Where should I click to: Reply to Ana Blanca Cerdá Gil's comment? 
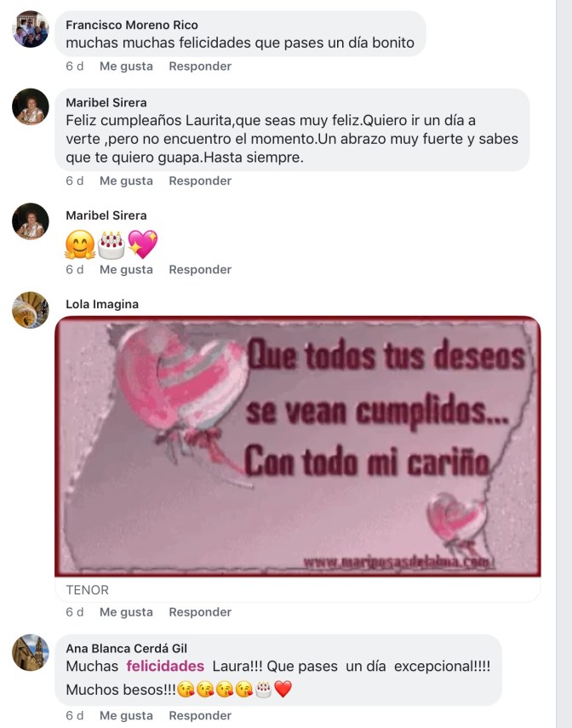pos(200,715)
